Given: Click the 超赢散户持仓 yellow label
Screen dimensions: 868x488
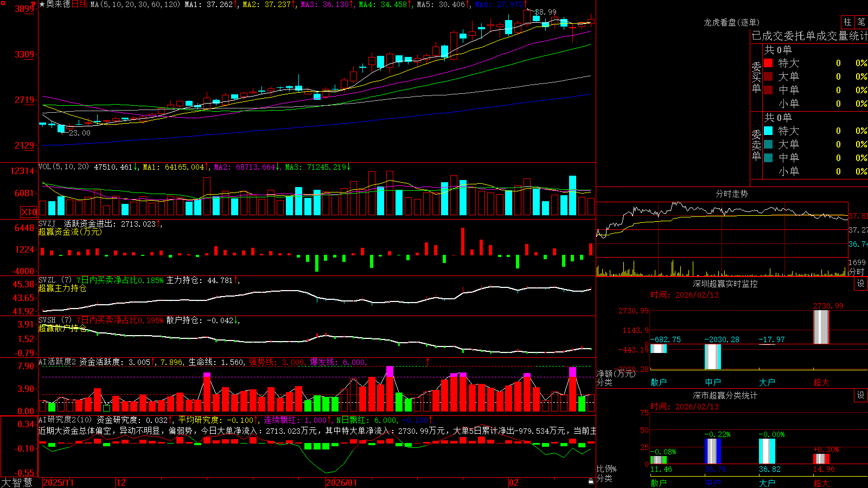Looking at the screenshot, I should point(62,328).
